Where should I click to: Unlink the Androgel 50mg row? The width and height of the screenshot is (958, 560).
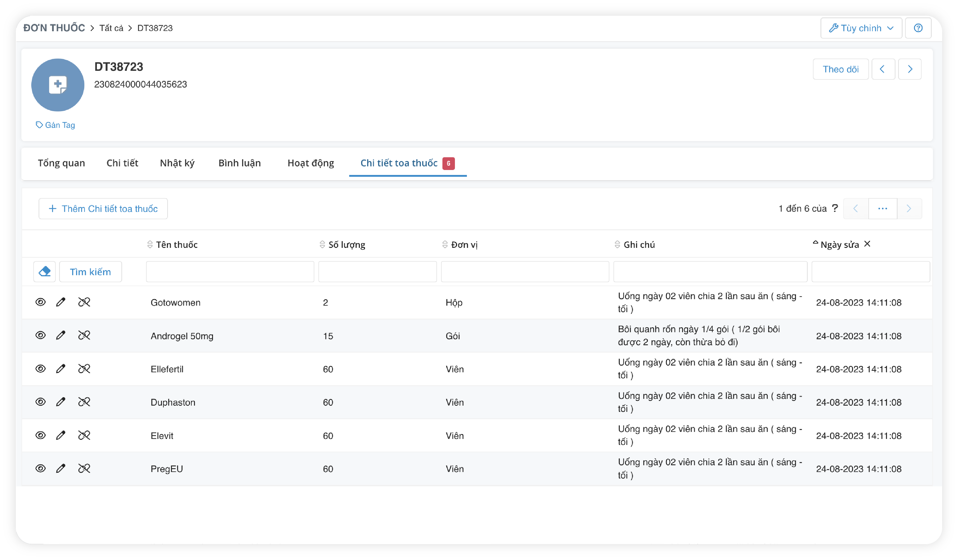click(84, 335)
